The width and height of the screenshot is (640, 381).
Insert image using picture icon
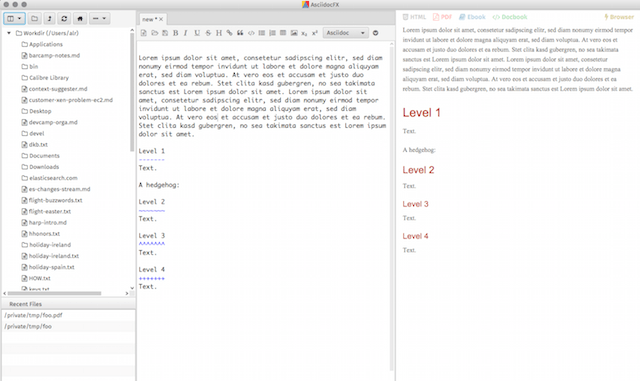point(294,33)
